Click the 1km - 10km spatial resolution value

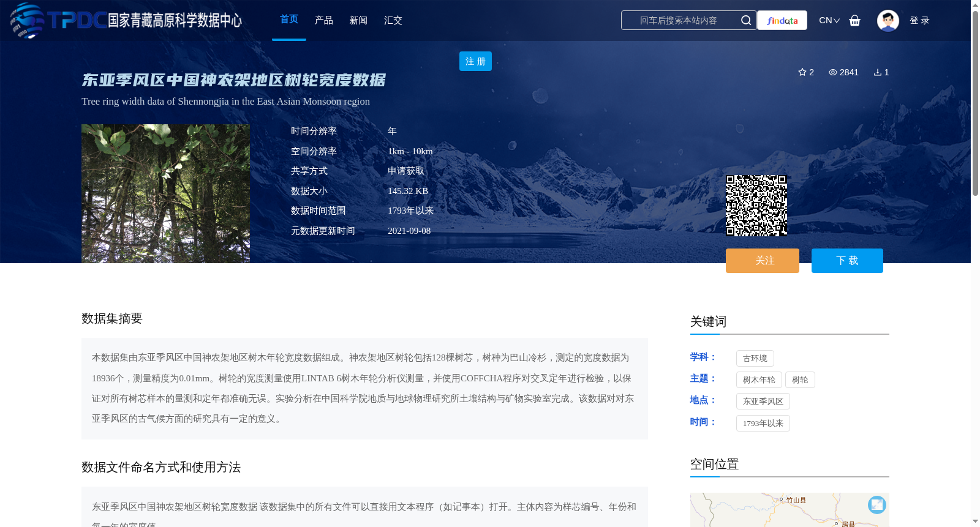[410, 151]
